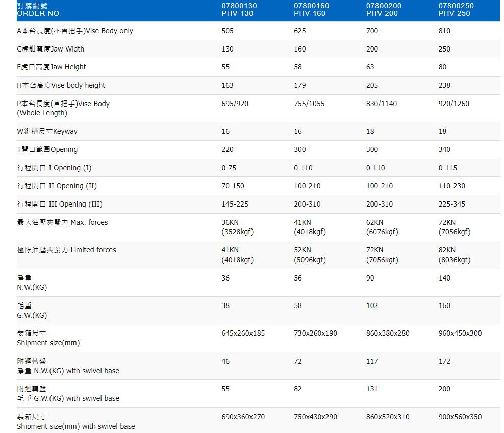Click the net weight value 140
Image resolution: width=504 pixels, height=433 pixels.
[x=444, y=278]
